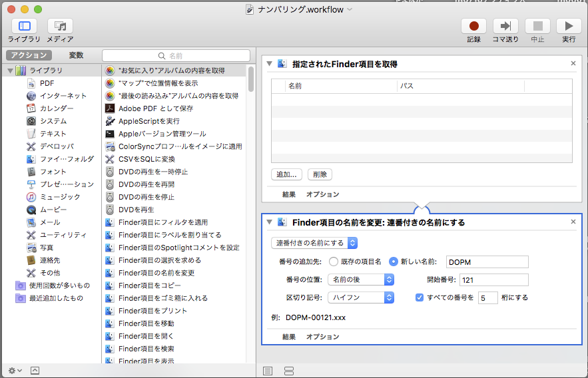Open the 連番付きの名前にする dropdown

pos(314,243)
